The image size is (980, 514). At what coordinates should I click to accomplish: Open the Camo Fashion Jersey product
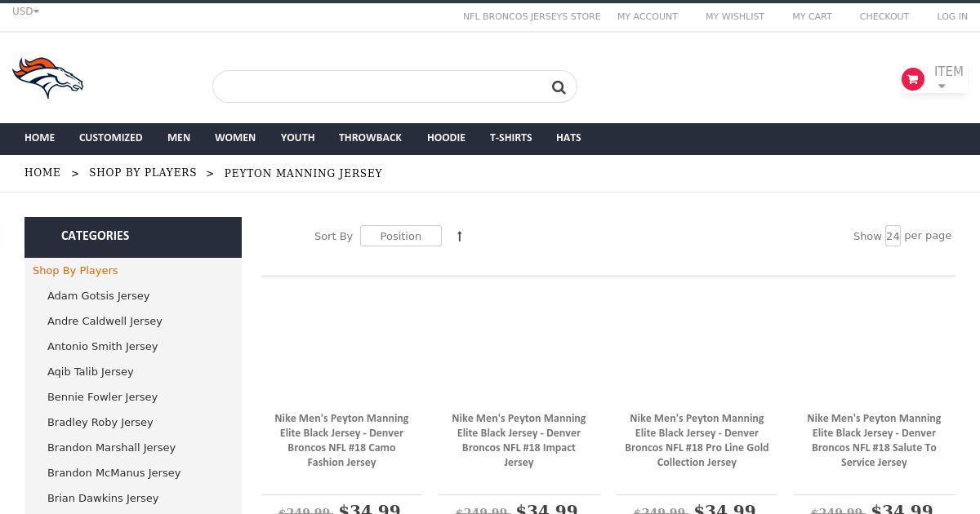[341, 441]
